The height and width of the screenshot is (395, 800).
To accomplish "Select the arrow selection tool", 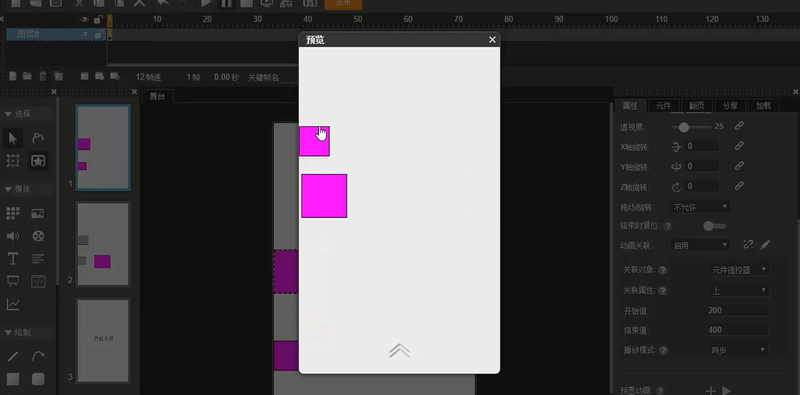I will (13, 138).
